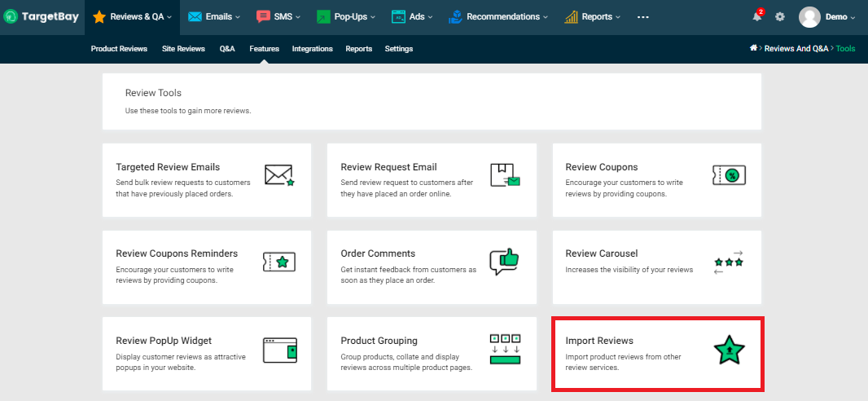Click the TargetBay logo
The width and height of the screenshot is (868, 401).
coord(42,16)
